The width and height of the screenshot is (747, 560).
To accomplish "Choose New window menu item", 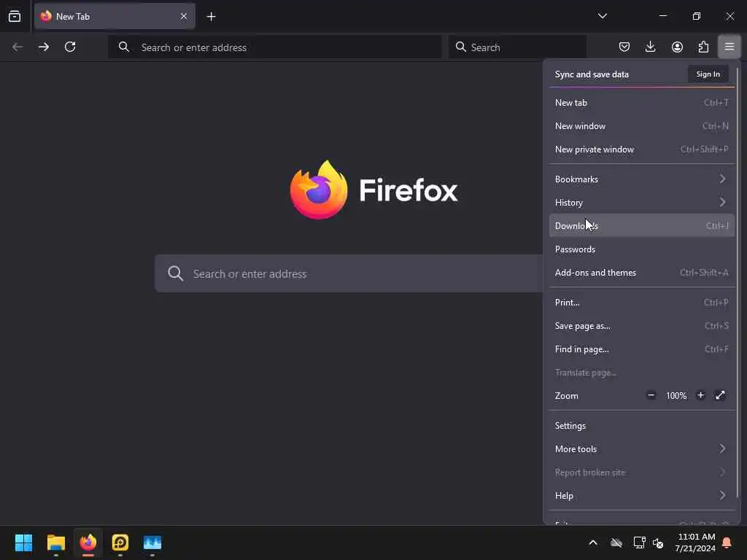I will [642, 126].
